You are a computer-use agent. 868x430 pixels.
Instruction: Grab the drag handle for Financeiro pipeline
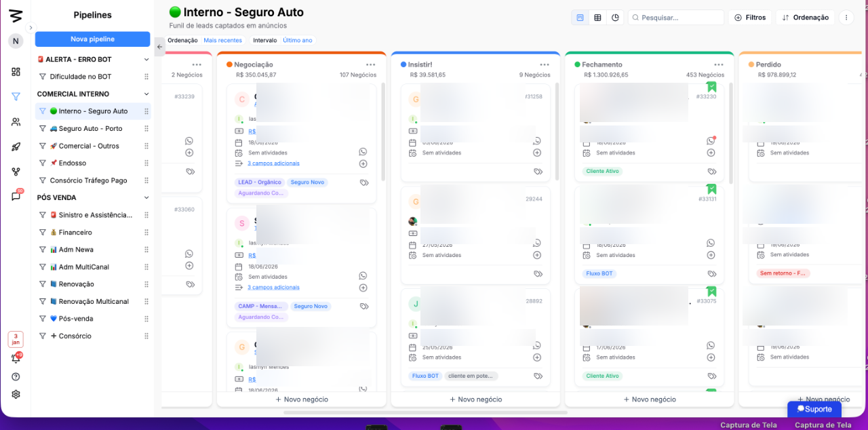[x=146, y=232]
